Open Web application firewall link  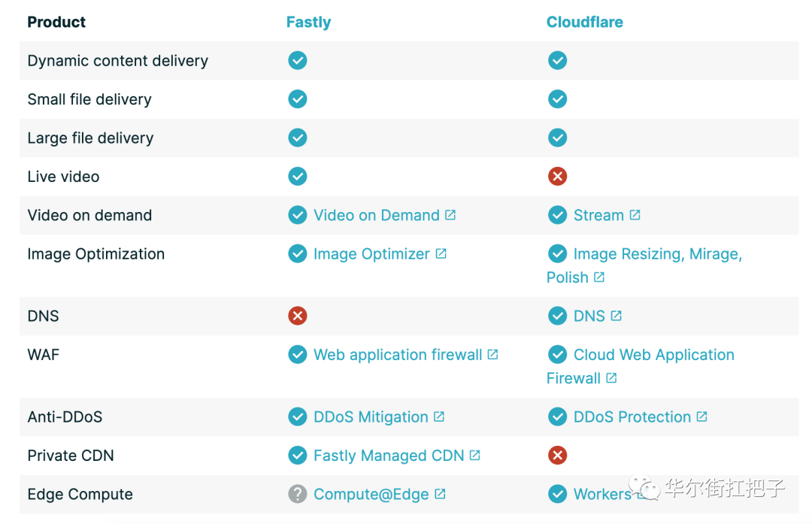398,355
